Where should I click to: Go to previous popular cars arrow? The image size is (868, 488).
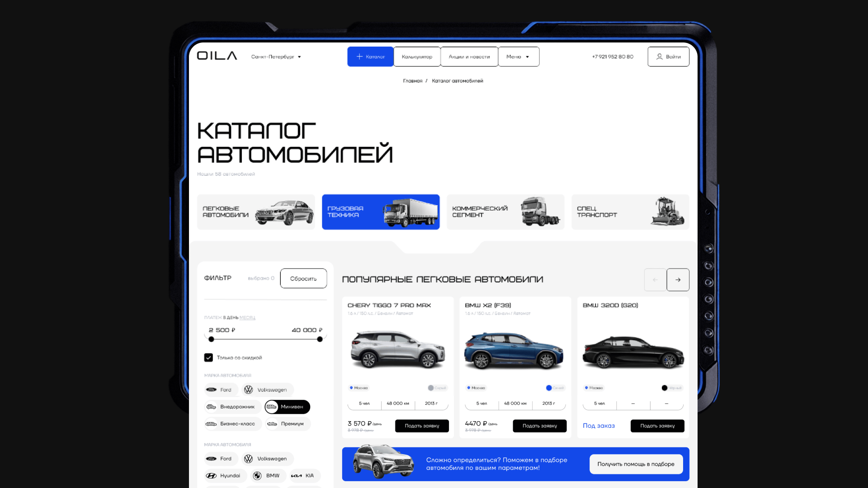click(655, 280)
